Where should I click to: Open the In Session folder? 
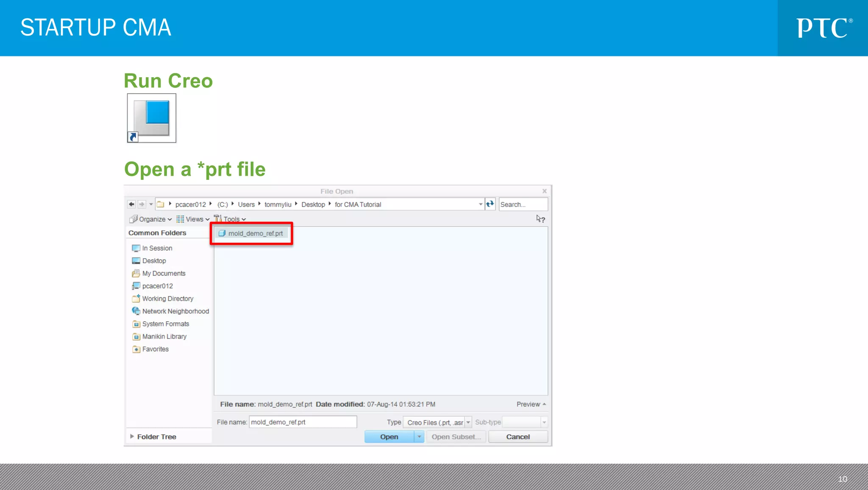(x=152, y=248)
